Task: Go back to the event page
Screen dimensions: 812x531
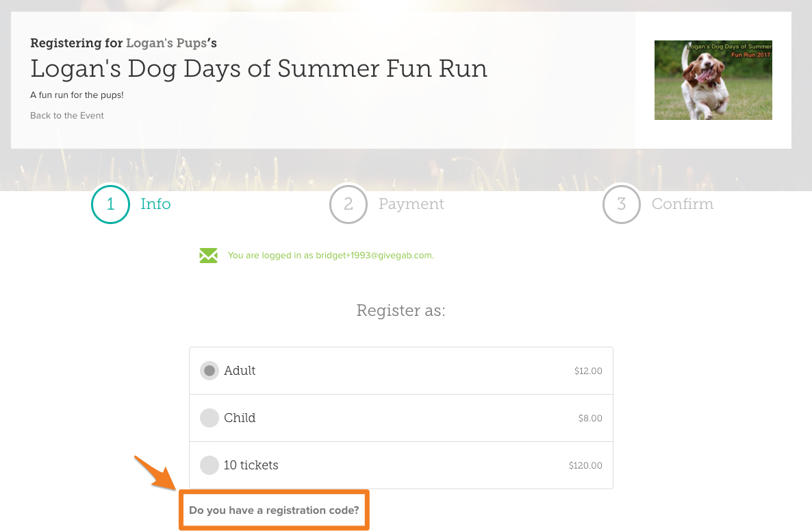Action: coord(67,116)
